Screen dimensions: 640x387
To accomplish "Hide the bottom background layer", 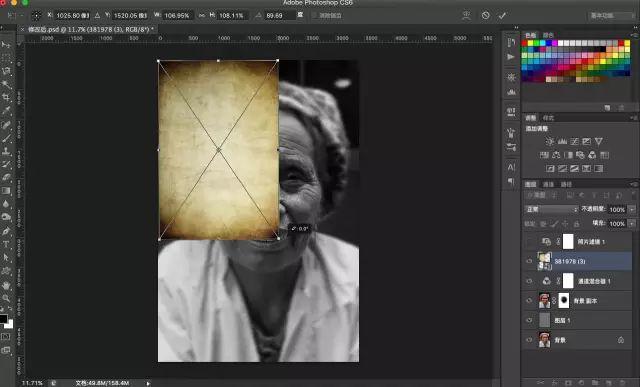I will point(529,340).
